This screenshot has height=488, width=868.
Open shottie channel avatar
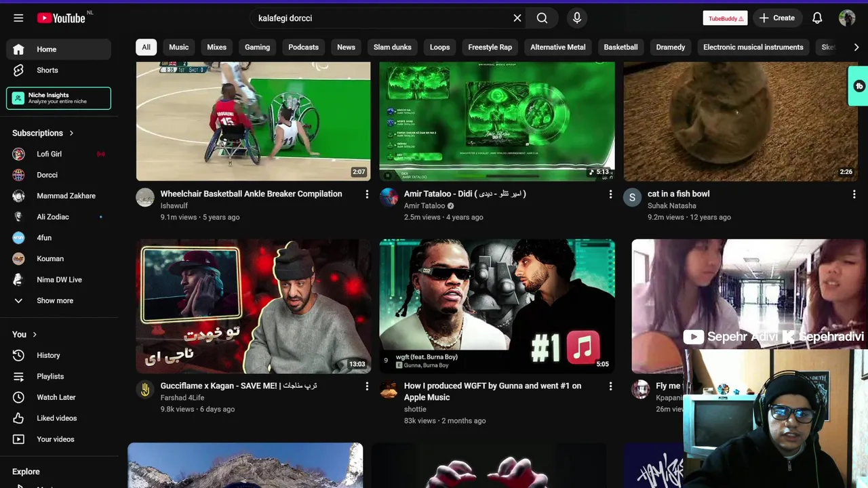tap(389, 389)
